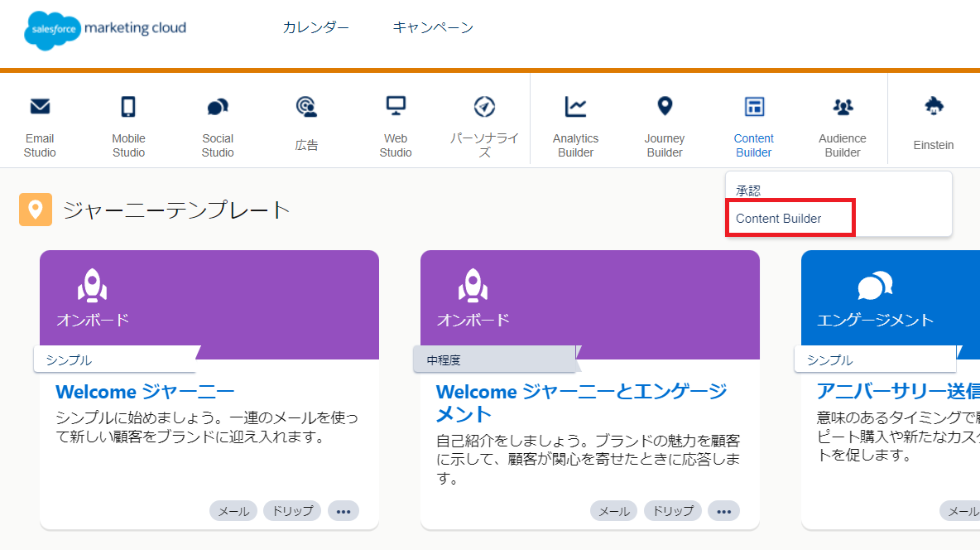Click the ドリップ tag on Welcome ジャーニー card
This screenshot has width=980, height=550.
click(x=292, y=511)
